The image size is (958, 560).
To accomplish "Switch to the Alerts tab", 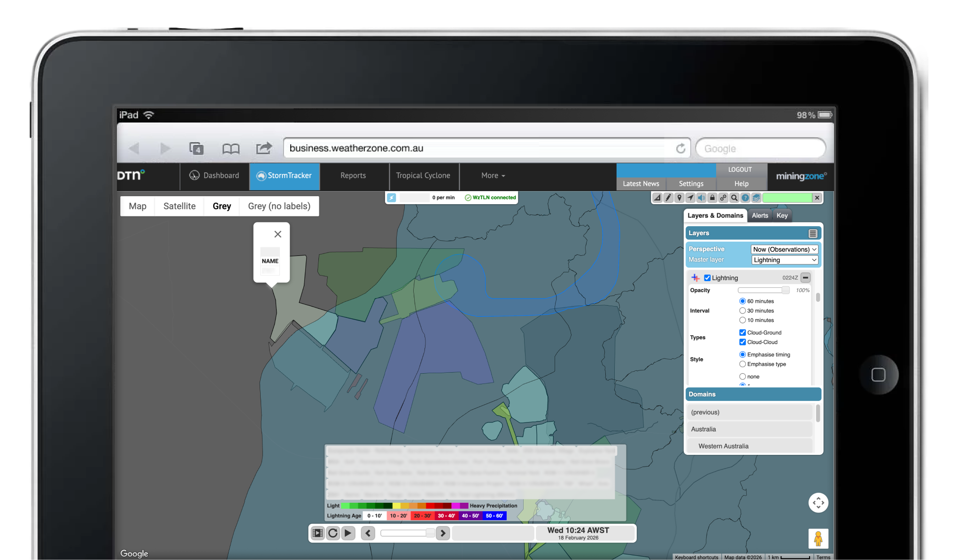I will [x=759, y=215].
